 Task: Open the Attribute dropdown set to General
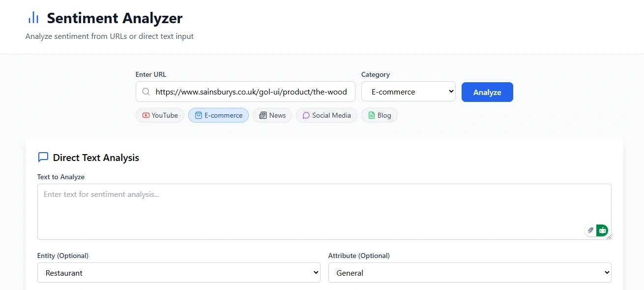(x=469, y=273)
